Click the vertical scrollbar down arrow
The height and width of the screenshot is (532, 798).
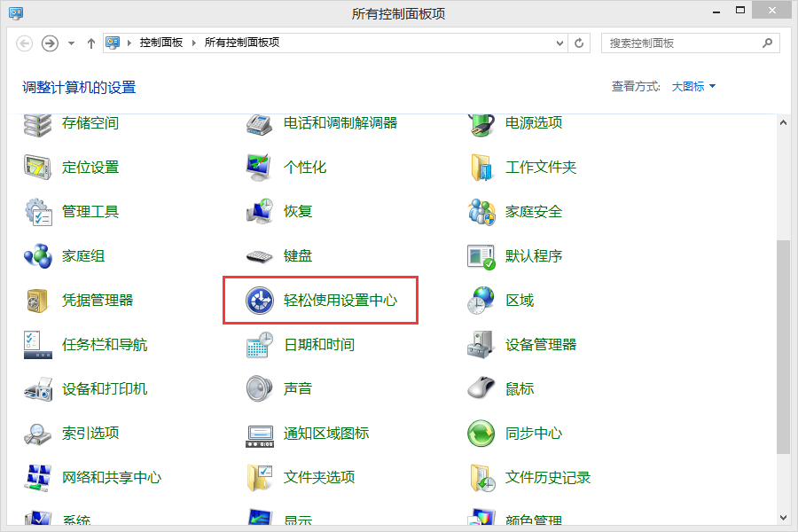pos(782,516)
